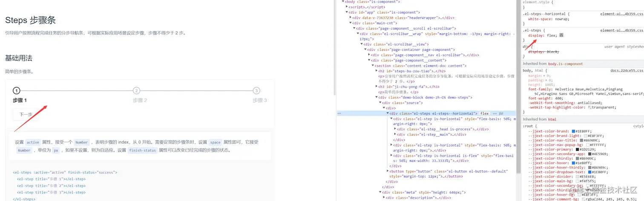The height and width of the screenshot is (201, 644).
Task: Collapse the demo-block demo-steps div node
Action: tap(377, 97)
